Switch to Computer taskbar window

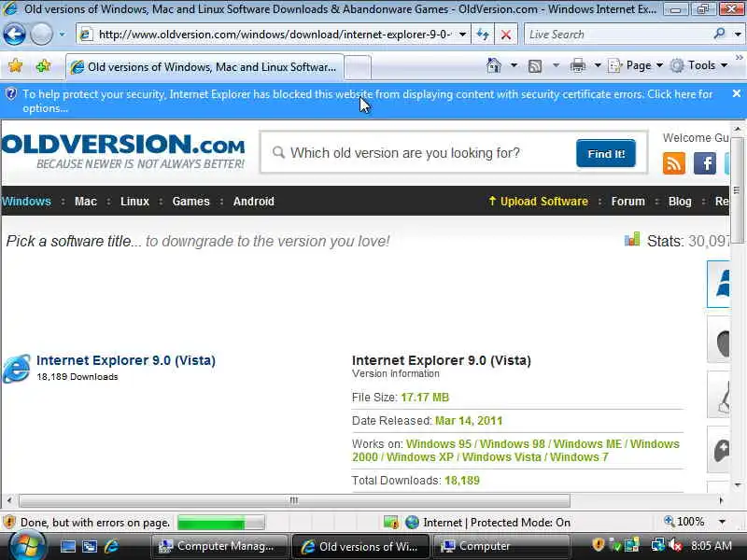tap(502, 546)
